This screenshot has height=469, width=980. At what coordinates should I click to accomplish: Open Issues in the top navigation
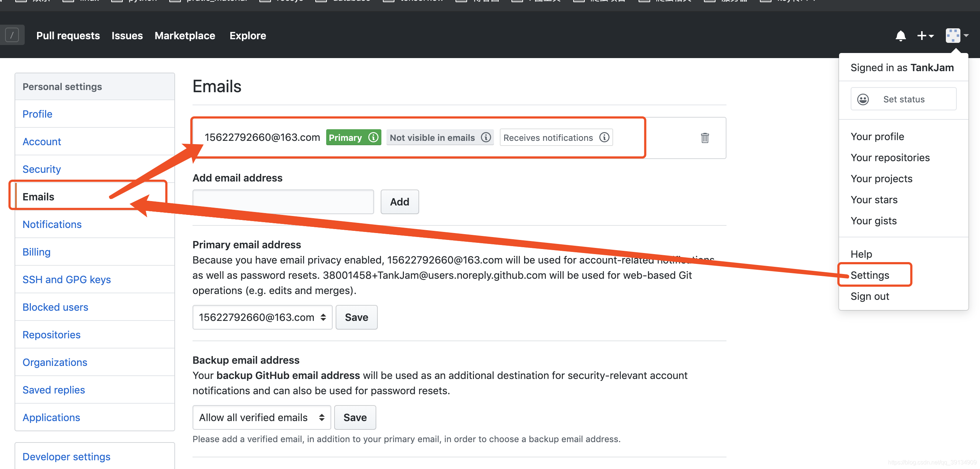[127, 36]
